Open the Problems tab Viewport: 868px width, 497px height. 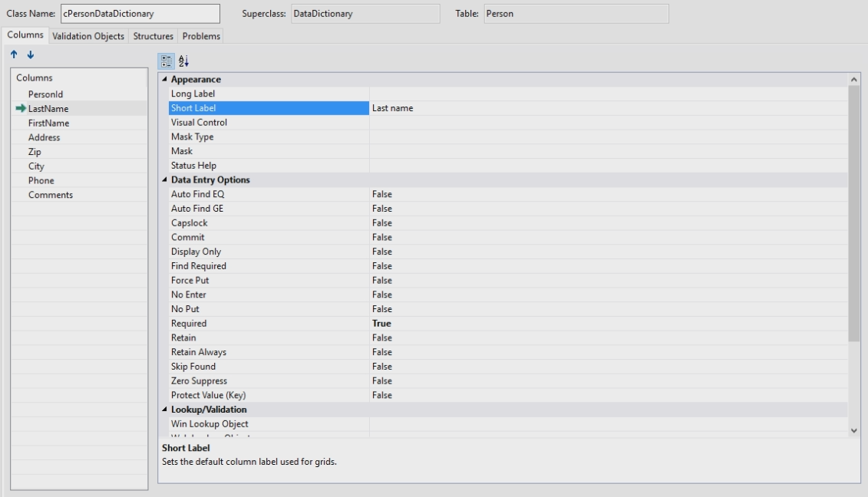201,36
